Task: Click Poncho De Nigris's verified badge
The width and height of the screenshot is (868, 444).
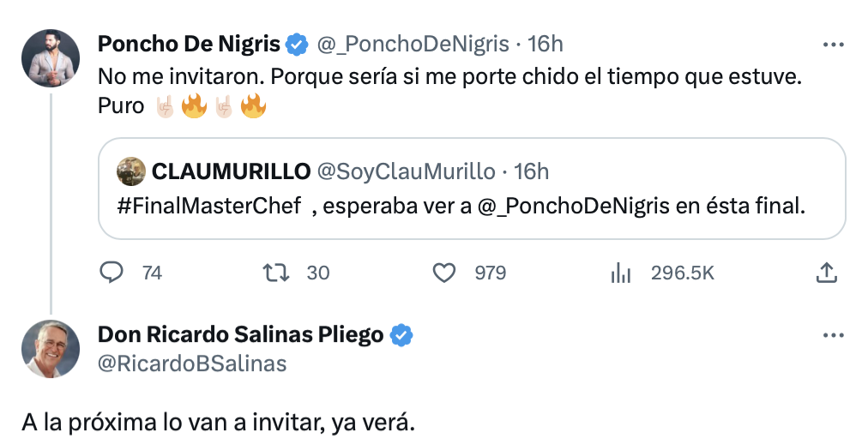Action: pyautogui.click(x=297, y=44)
